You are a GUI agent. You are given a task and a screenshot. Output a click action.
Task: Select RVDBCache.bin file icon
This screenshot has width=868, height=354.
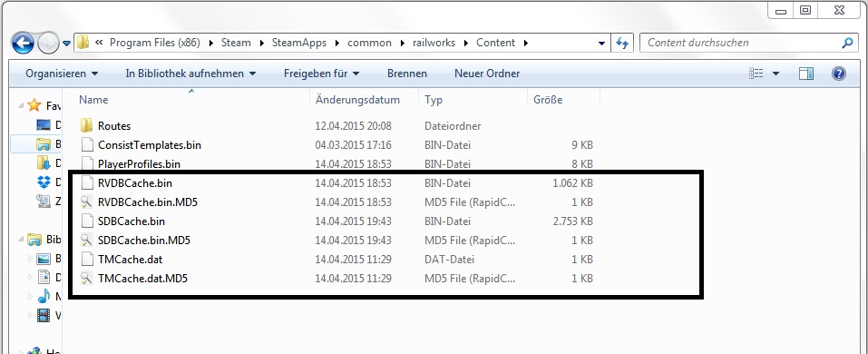[86, 182]
